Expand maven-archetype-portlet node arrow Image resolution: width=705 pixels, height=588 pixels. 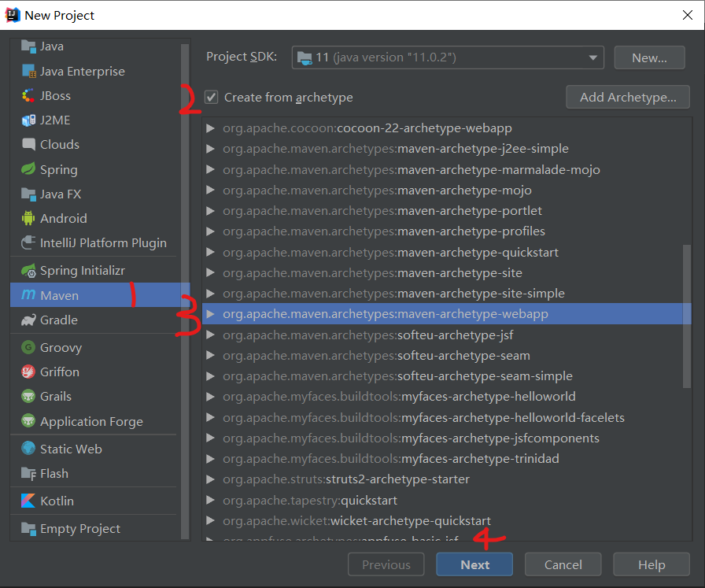pyautogui.click(x=210, y=210)
